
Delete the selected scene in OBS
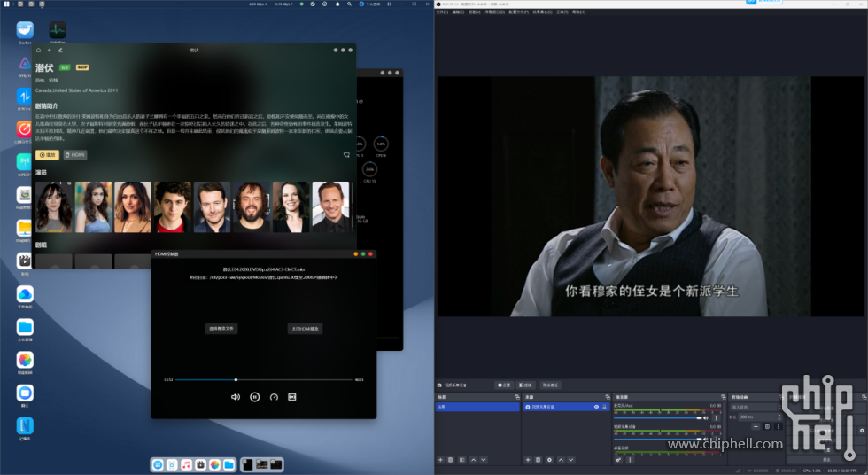[x=451, y=460]
